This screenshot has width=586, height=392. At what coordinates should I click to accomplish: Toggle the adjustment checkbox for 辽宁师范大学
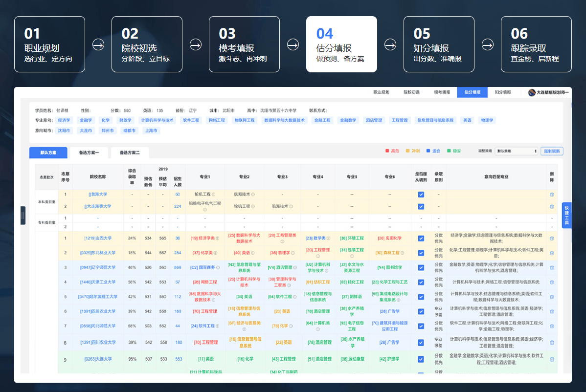coord(421,268)
